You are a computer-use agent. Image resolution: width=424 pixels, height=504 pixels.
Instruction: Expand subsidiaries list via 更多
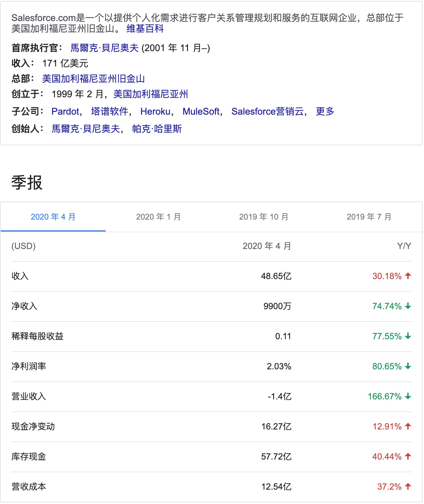[325, 112]
